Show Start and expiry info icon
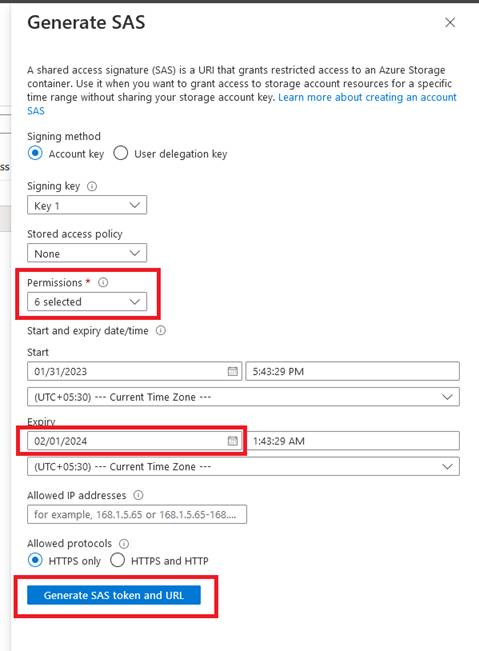Image resolution: width=479 pixels, height=651 pixels. pos(161,330)
